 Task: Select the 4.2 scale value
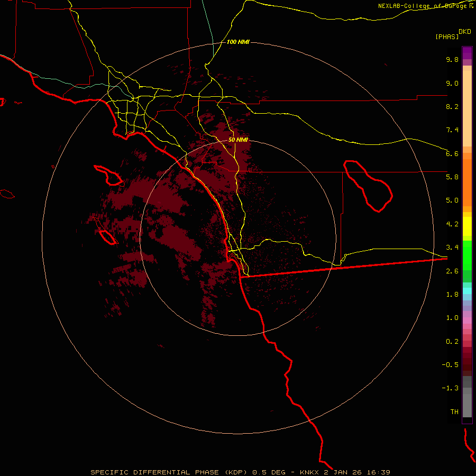[452, 224]
